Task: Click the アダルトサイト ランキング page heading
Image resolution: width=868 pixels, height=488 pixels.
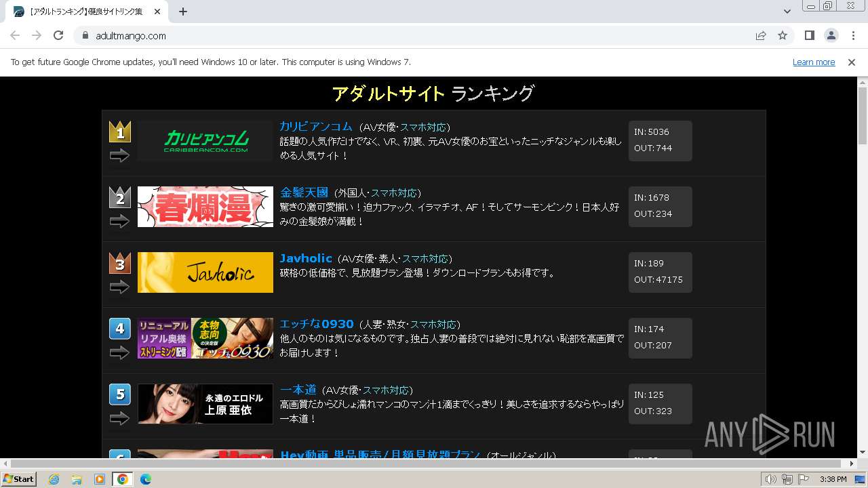Action: 433,94
